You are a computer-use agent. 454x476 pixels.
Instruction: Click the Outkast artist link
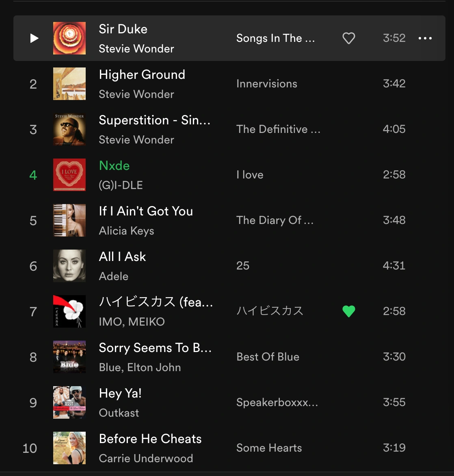[119, 413]
